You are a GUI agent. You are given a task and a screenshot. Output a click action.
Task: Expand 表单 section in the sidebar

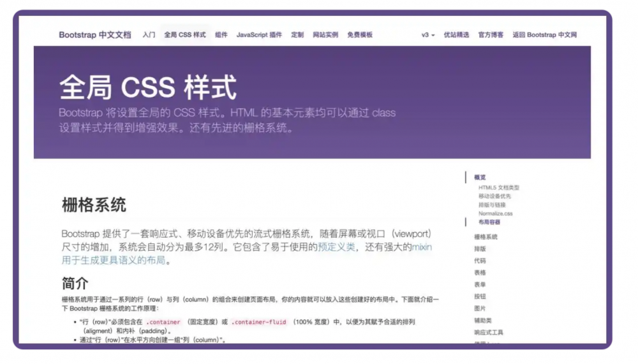(480, 285)
